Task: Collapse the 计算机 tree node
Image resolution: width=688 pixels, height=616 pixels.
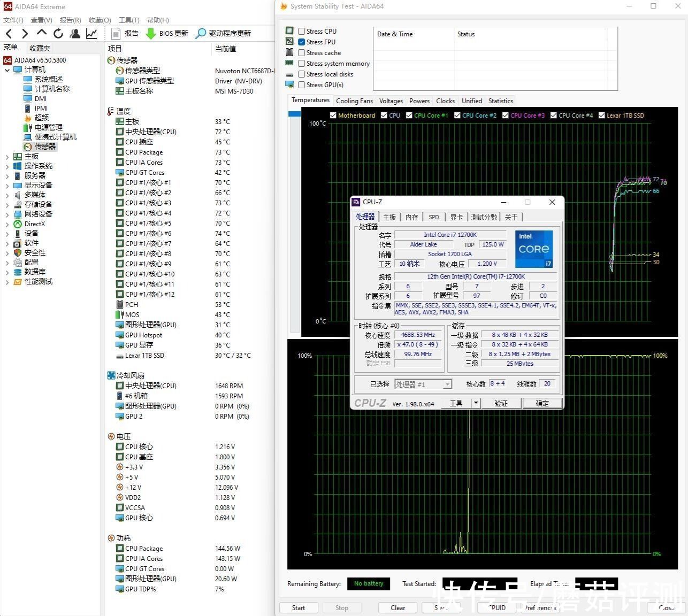Action: click(x=7, y=70)
